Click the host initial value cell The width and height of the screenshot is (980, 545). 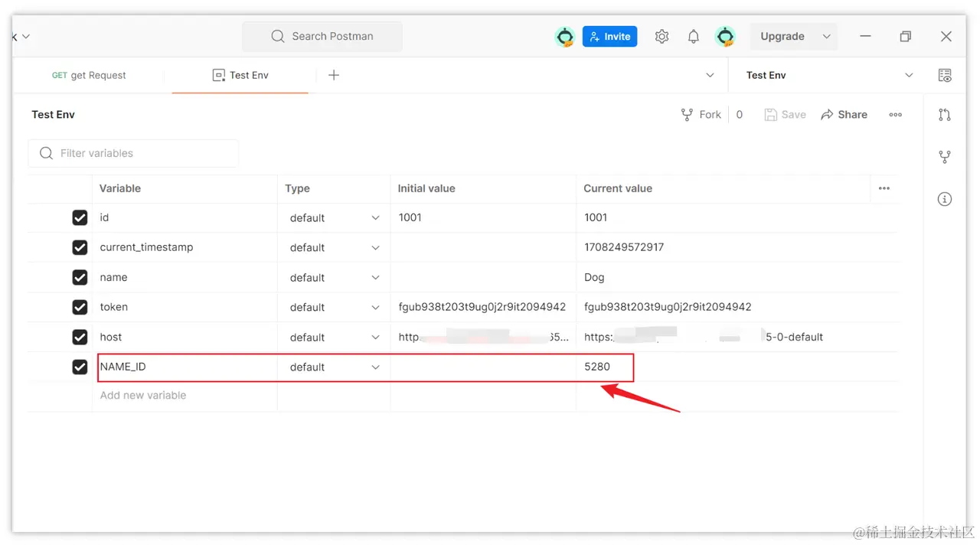tap(483, 338)
